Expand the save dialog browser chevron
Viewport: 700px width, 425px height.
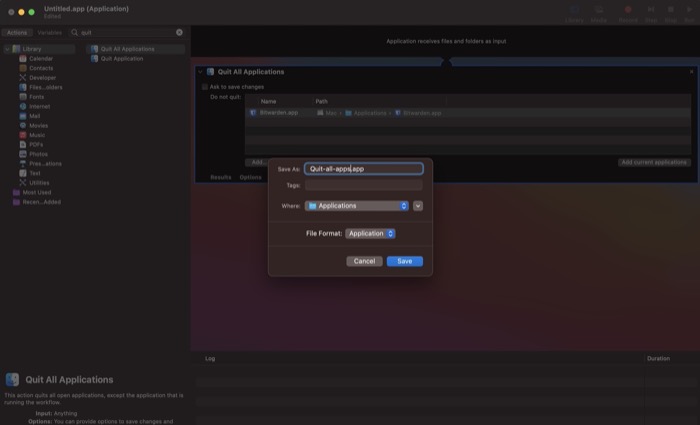pos(418,206)
